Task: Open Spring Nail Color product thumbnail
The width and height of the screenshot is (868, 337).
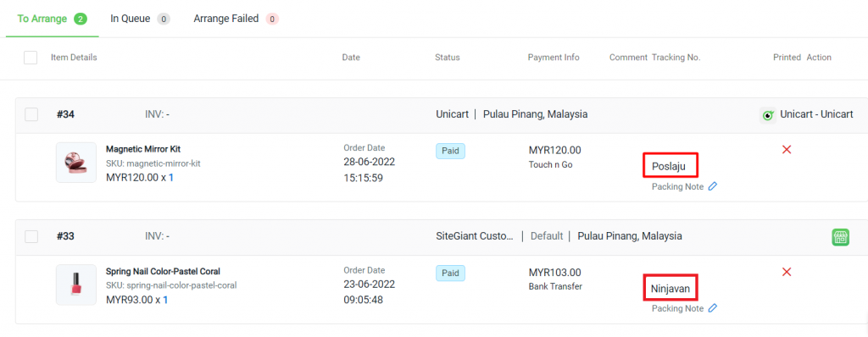Action: [x=75, y=285]
